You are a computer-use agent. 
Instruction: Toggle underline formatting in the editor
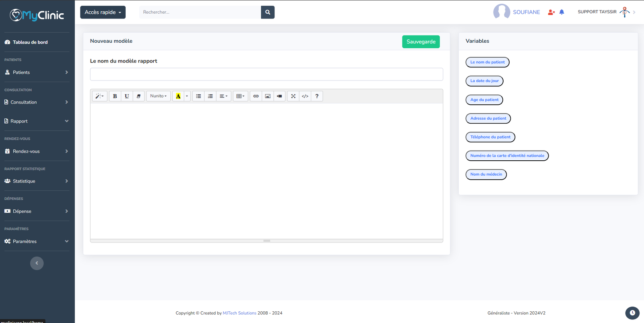[127, 96]
